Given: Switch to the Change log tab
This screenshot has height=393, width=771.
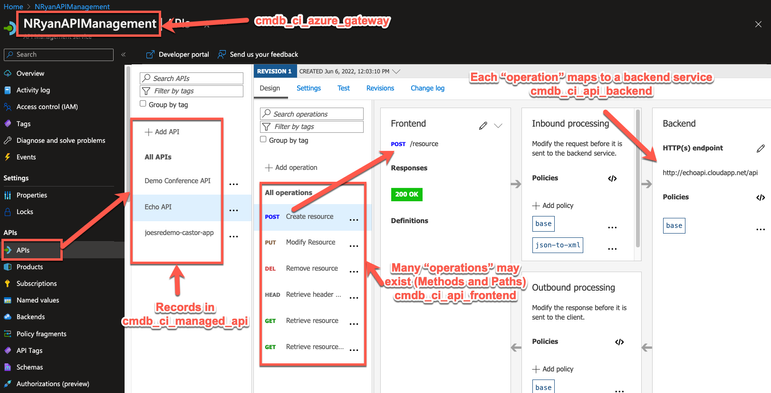Looking at the screenshot, I should coord(427,88).
